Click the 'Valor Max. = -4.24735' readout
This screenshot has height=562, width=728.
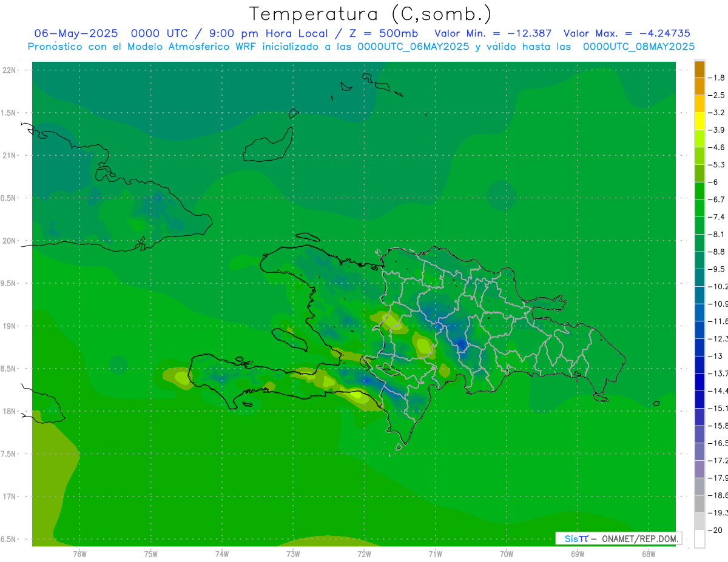pyautogui.click(x=627, y=33)
